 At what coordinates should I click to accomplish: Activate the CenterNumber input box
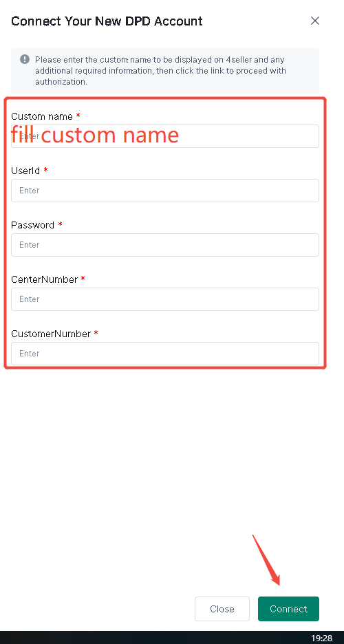(x=165, y=299)
